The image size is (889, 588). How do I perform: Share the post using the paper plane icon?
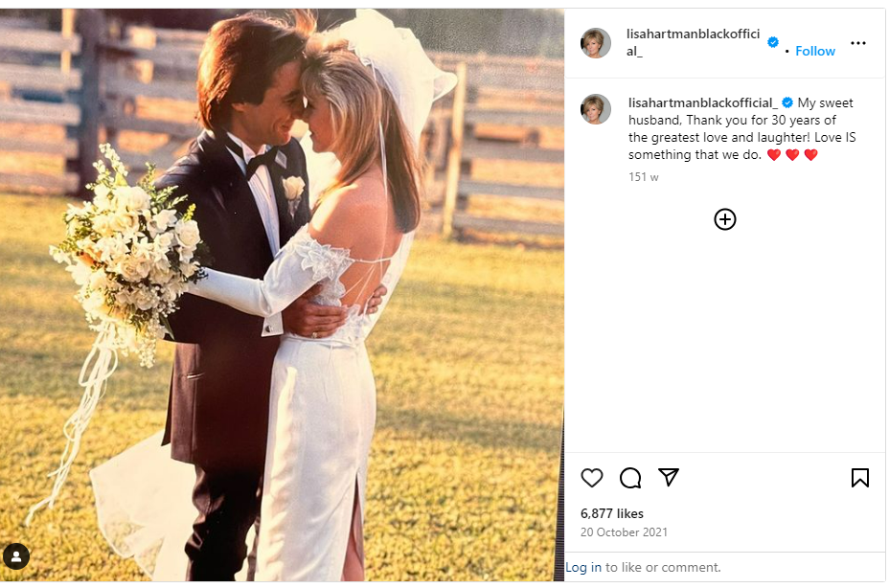(x=669, y=478)
